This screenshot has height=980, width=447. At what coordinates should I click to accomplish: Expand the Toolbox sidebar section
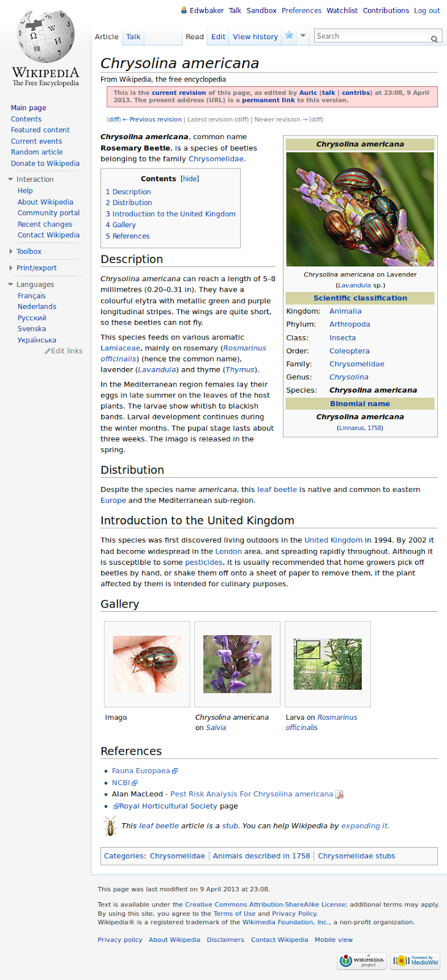(x=10, y=252)
